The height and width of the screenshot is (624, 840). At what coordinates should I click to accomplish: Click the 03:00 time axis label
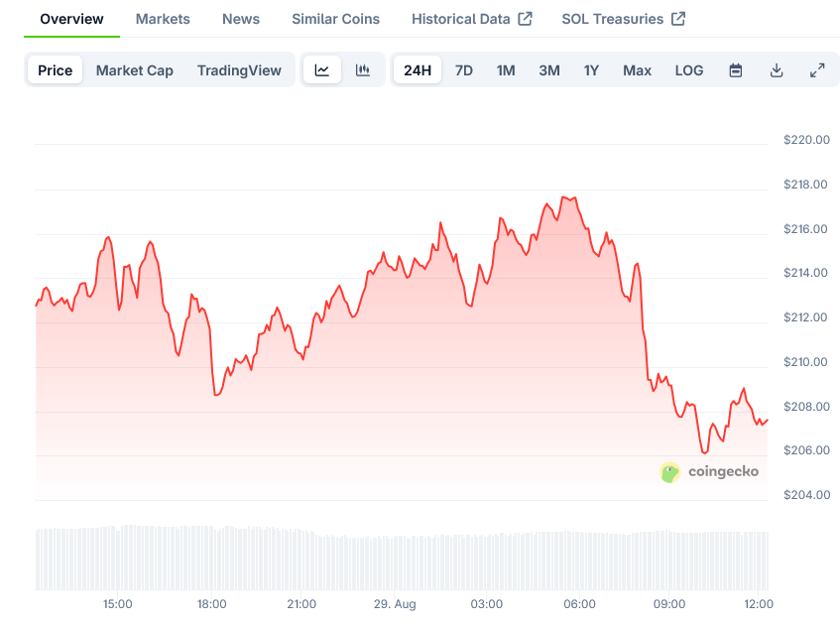(x=486, y=604)
